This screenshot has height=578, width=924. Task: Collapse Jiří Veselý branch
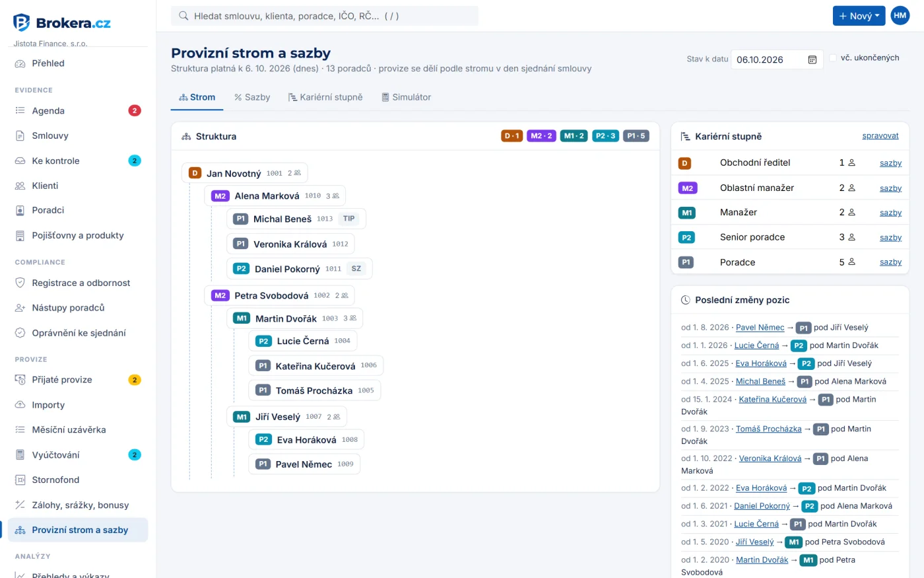click(286, 417)
